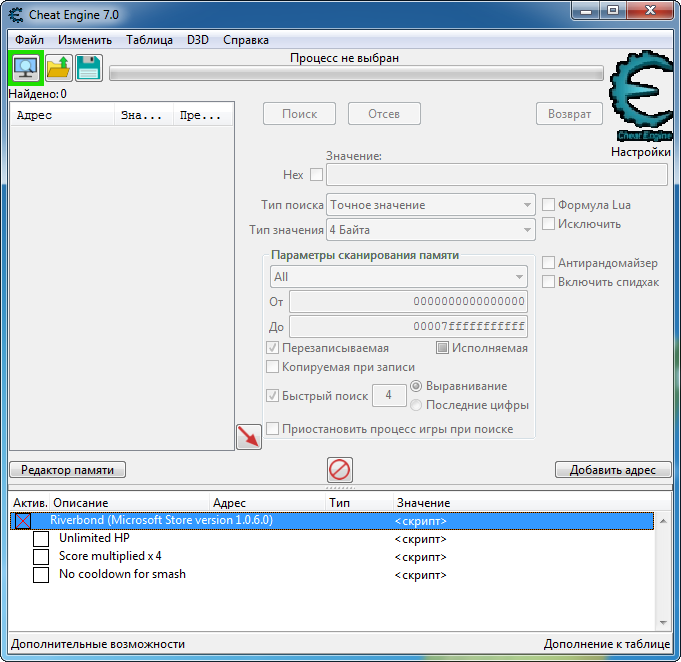This screenshot has height=662, width=681.
Task: Minimize the Cheat Engine window
Action: [x=586, y=11]
